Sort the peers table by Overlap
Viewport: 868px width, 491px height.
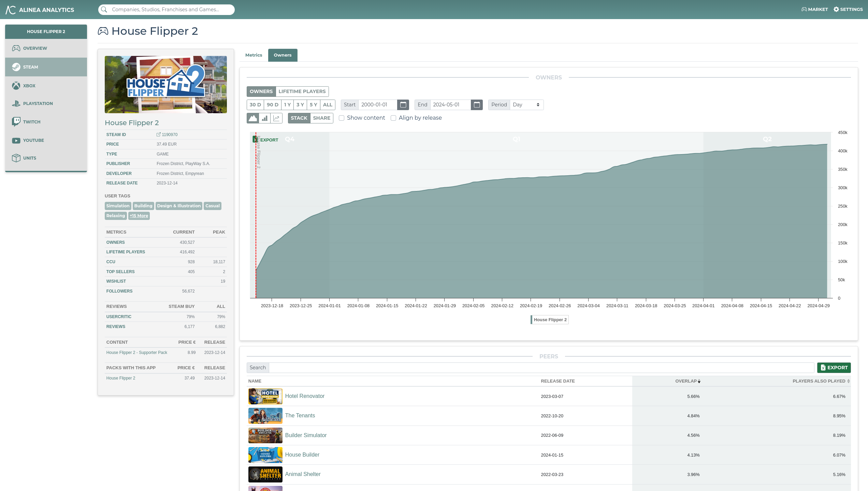pyautogui.click(x=688, y=381)
